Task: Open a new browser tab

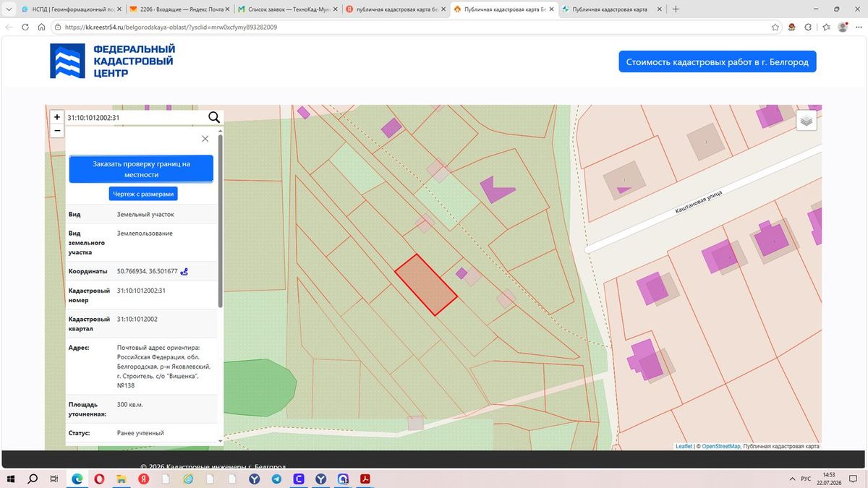Action: [676, 9]
